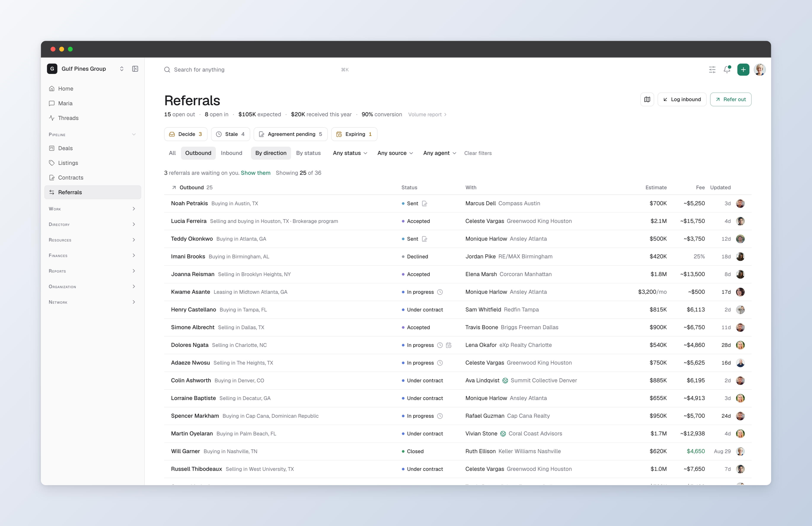Group referrals By status
The height and width of the screenshot is (526, 812).
pyautogui.click(x=308, y=153)
